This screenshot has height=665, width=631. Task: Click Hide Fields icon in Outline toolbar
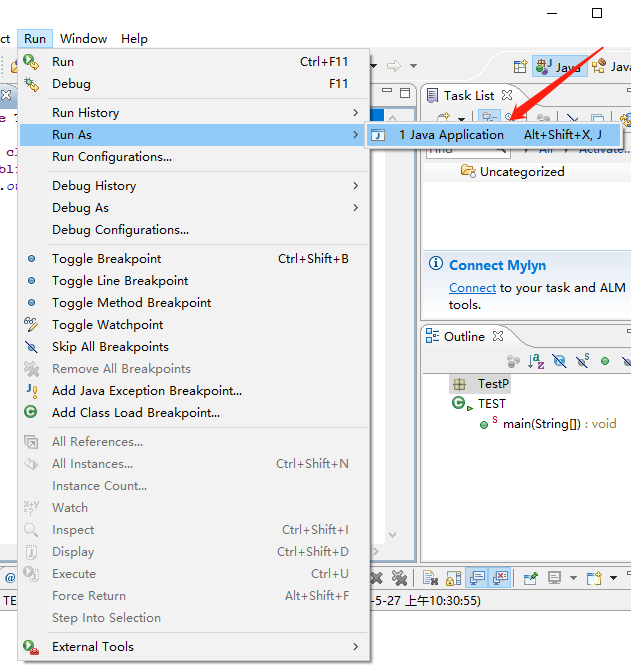pyautogui.click(x=560, y=361)
